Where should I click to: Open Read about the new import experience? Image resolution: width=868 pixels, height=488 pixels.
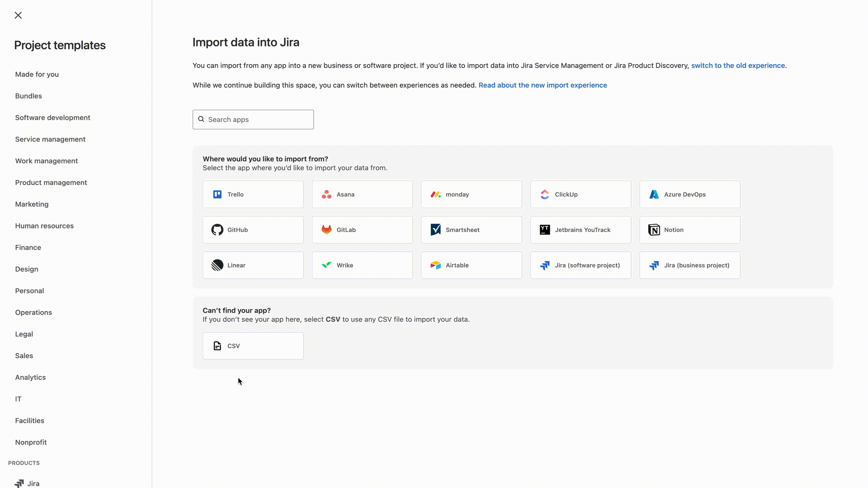(x=542, y=85)
